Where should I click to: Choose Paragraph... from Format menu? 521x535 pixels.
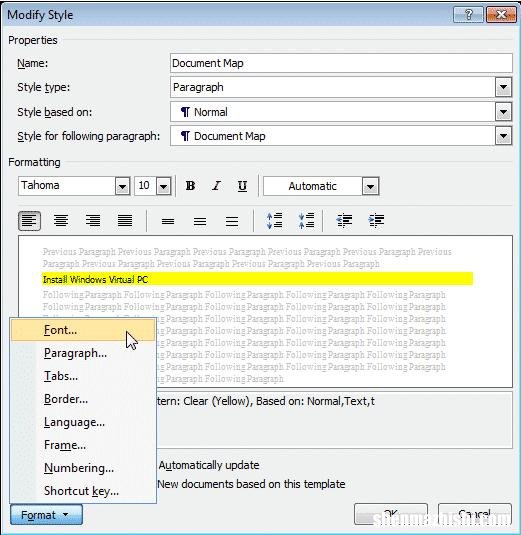(75, 353)
